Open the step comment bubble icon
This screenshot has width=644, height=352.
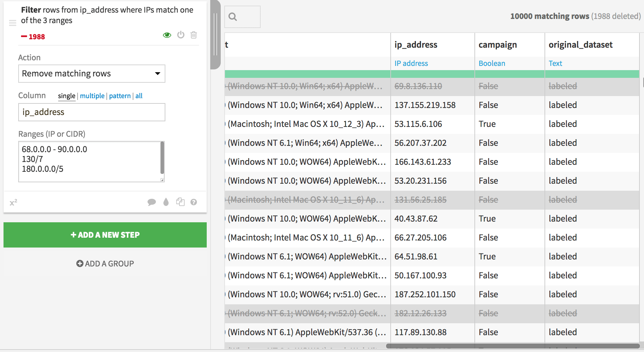point(152,202)
